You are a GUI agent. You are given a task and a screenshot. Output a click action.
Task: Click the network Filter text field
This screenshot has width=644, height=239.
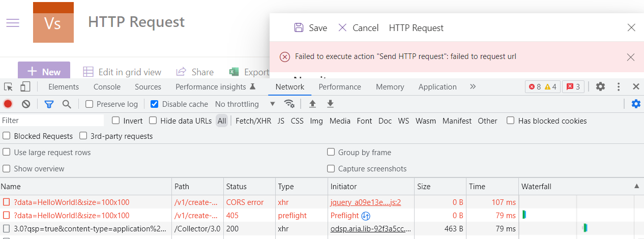tap(52, 121)
